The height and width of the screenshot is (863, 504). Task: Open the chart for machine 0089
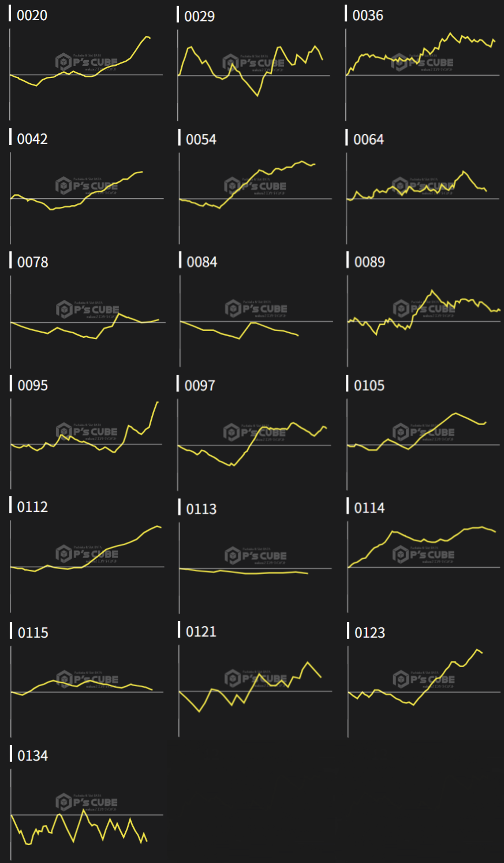[423, 321]
